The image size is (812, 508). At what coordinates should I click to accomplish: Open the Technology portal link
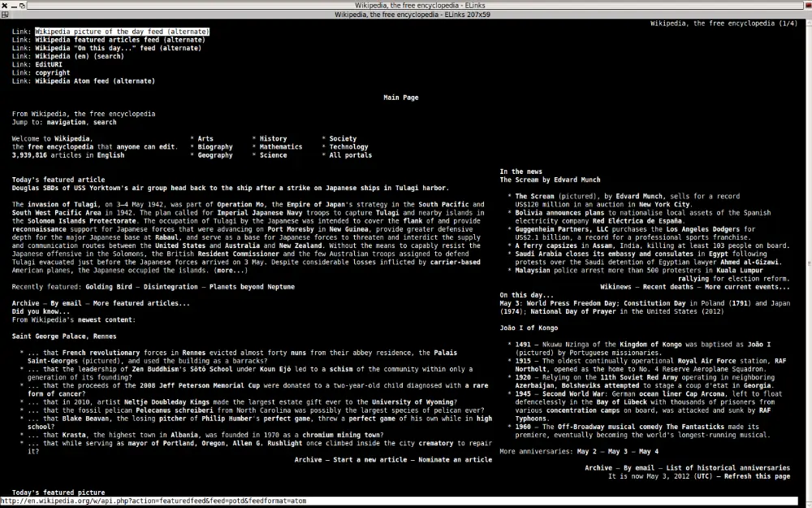(348, 147)
